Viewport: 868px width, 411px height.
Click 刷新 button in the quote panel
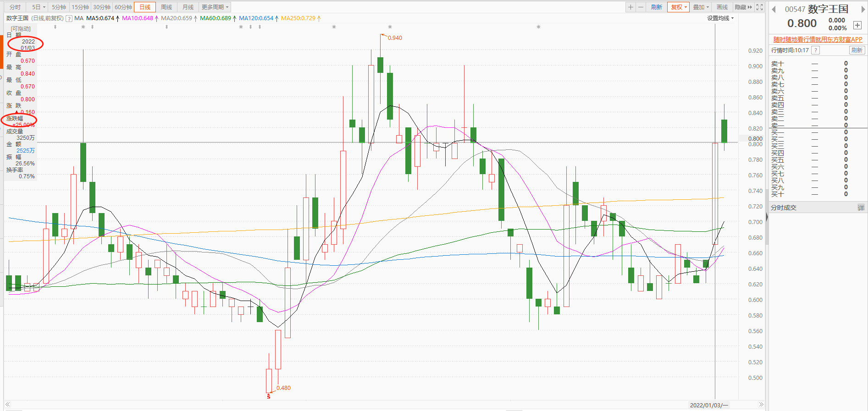click(857, 50)
